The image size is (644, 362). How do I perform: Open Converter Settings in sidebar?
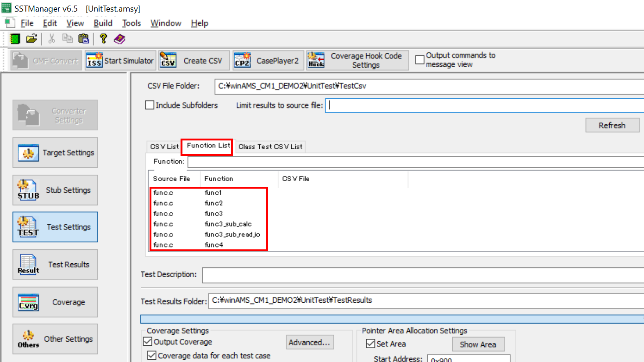tap(55, 115)
